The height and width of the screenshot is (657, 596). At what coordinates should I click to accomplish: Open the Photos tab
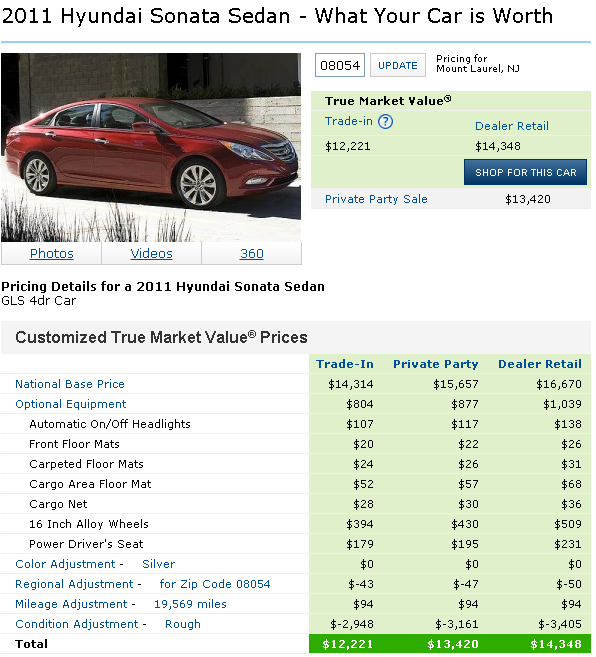point(52,253)
